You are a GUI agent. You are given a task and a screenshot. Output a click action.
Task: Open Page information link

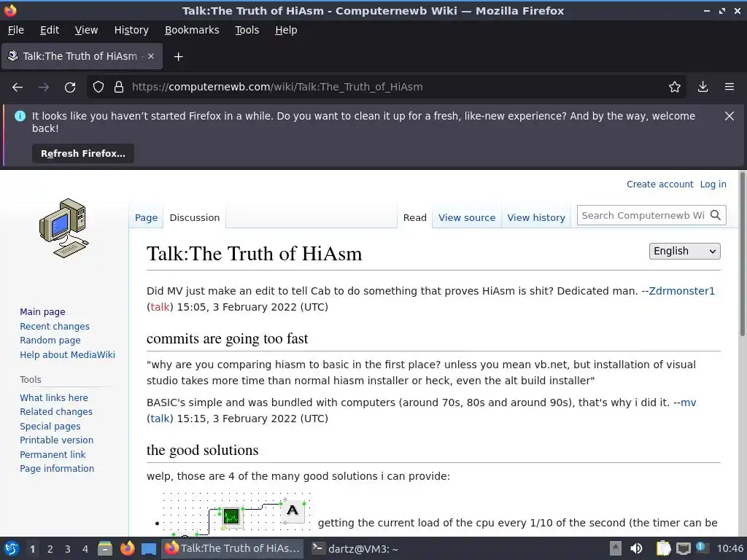click(57, 469)
